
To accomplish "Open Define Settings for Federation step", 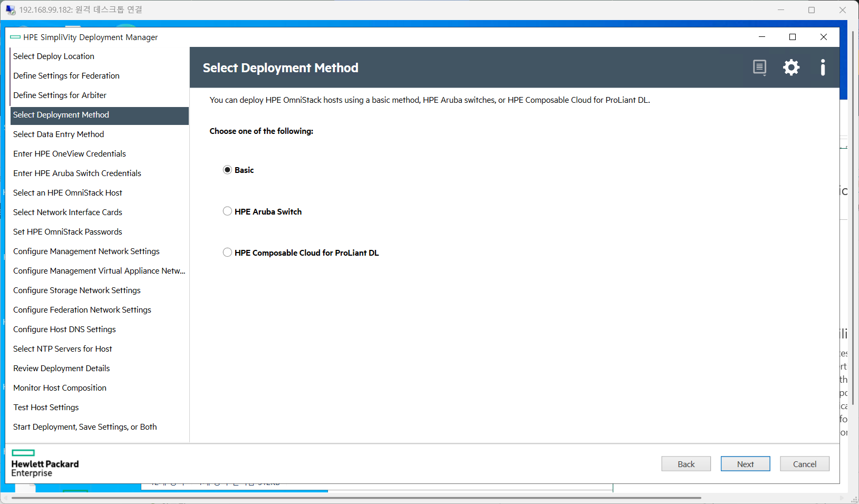I will click(x=100, y=76).
